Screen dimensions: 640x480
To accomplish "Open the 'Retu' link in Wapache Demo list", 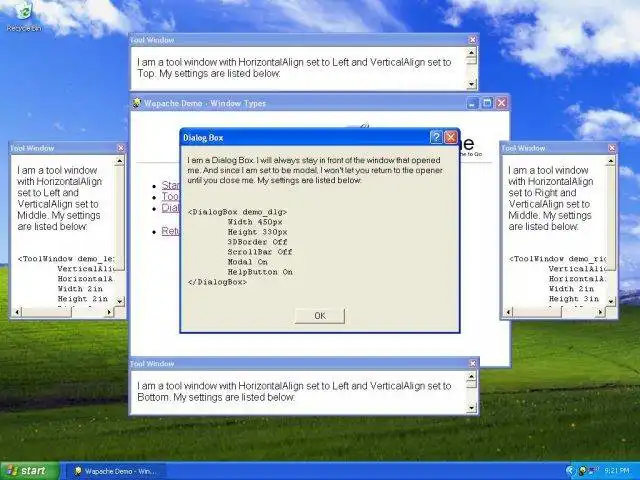I will [171, 231].
